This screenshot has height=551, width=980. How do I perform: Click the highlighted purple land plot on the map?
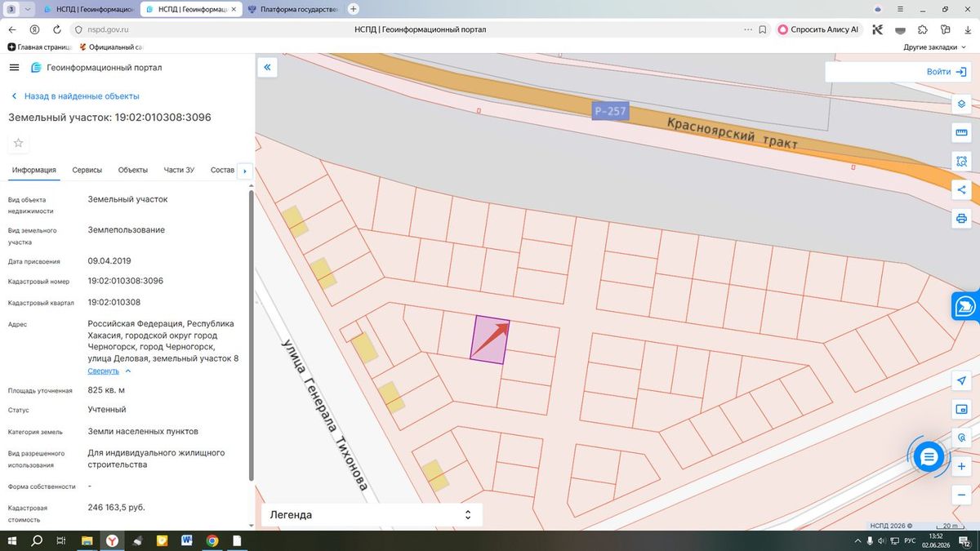tap(489, 339)
